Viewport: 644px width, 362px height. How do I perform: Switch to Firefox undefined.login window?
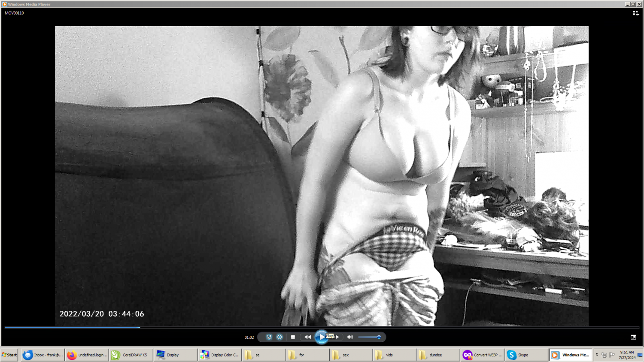pyautogui.click(x=87, y=355)
